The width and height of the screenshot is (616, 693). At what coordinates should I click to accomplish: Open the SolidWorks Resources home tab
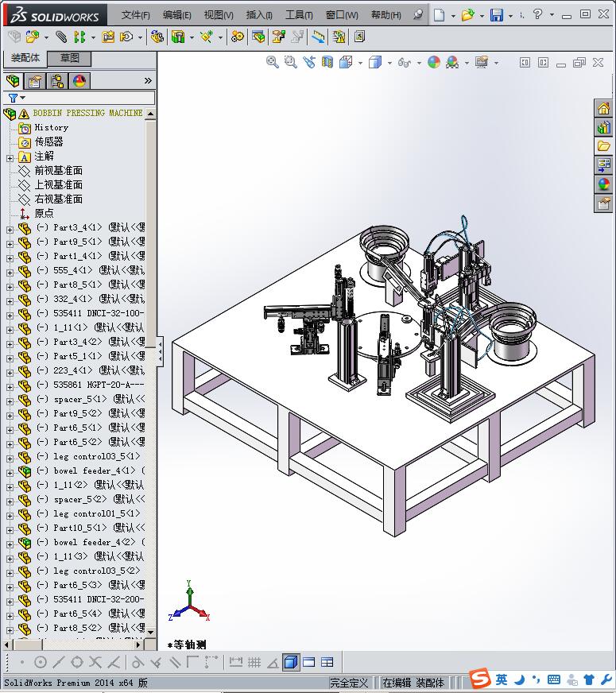(x=603, y=108)
